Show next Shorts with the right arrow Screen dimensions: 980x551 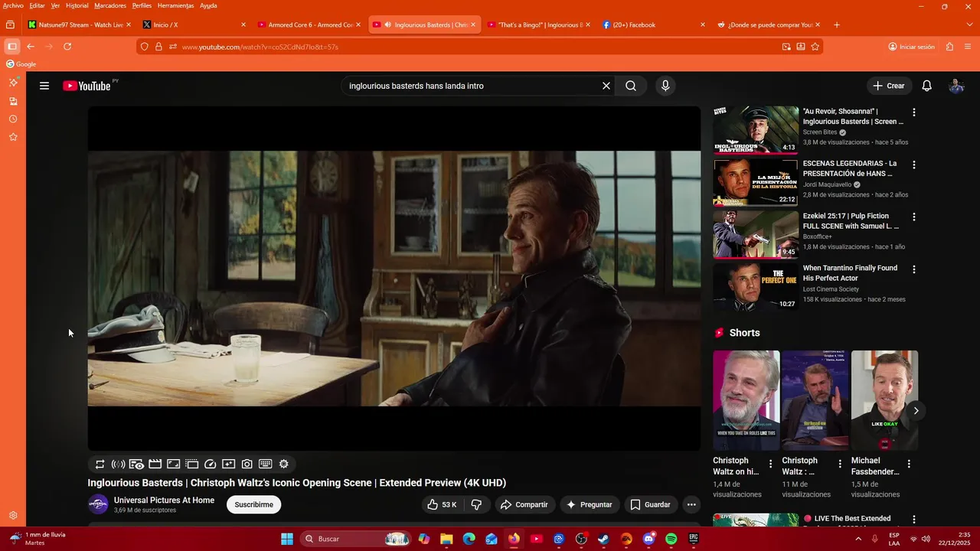pyautogui.click(x=916, y=411)
